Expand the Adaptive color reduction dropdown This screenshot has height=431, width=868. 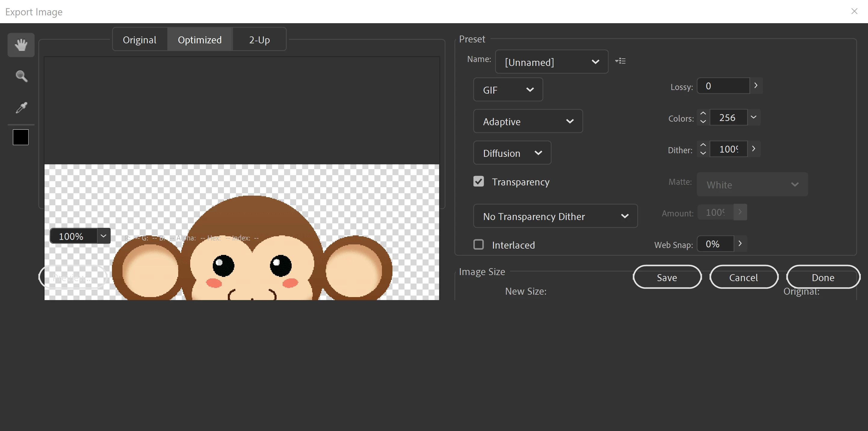[x=528, y=121]
